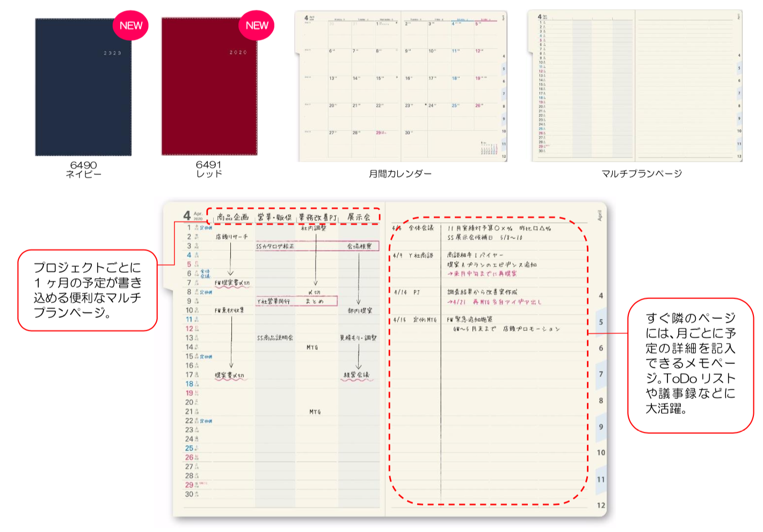Image resolution: width=763 pixels, height=532 pixels.
Task: Click the '経営会議' underlined entry
Action: (357, 375)
